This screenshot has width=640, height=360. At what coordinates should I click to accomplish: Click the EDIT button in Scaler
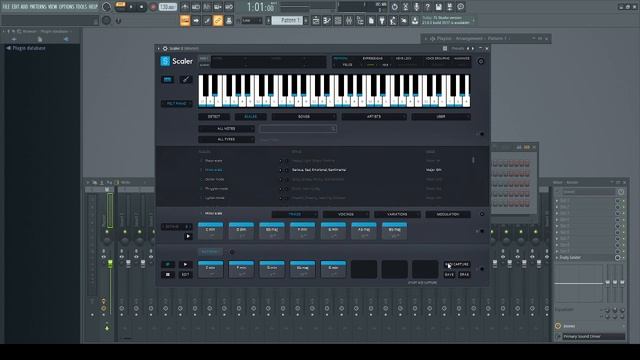point(185,275)
